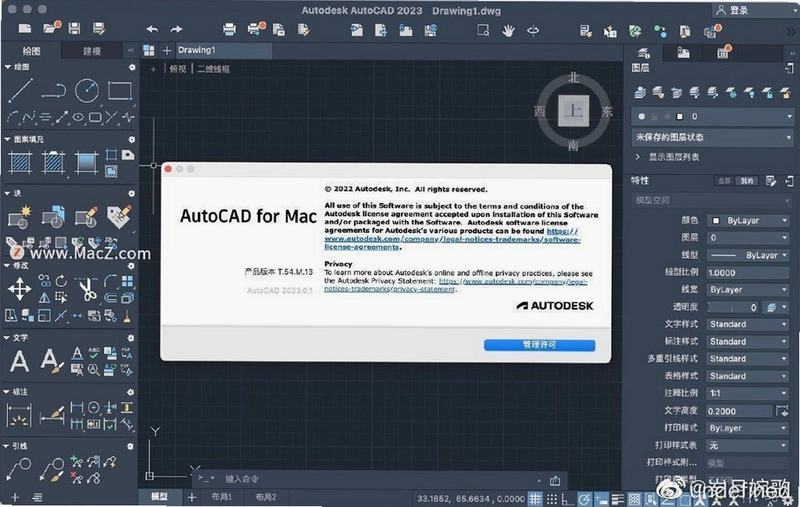Adjust the transparency slider
800x507 pixels.
(x=733, y=307)
